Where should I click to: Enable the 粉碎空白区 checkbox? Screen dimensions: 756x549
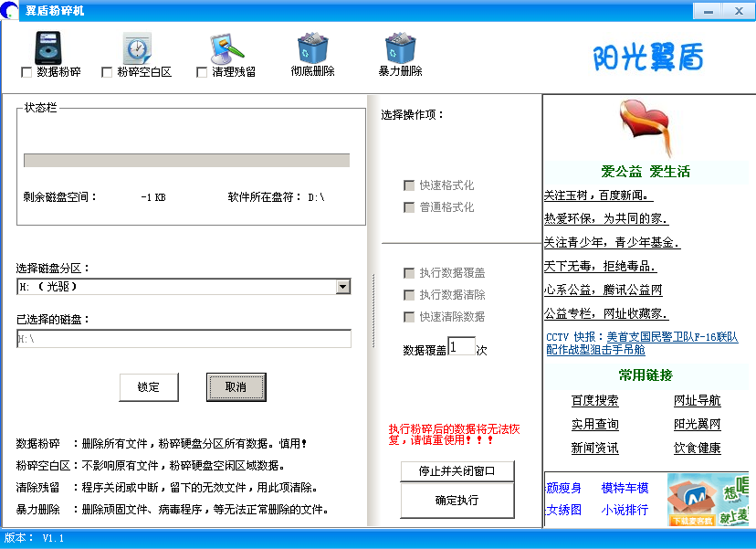107,72
